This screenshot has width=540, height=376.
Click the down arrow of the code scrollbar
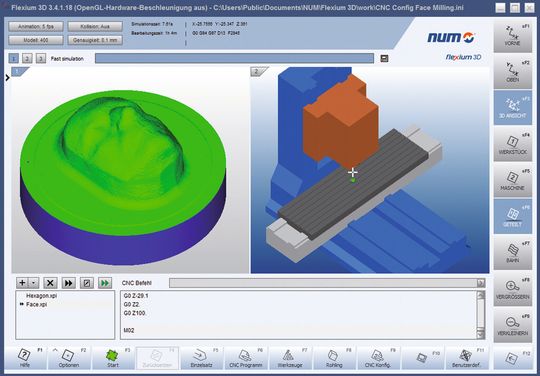[480, 334]
